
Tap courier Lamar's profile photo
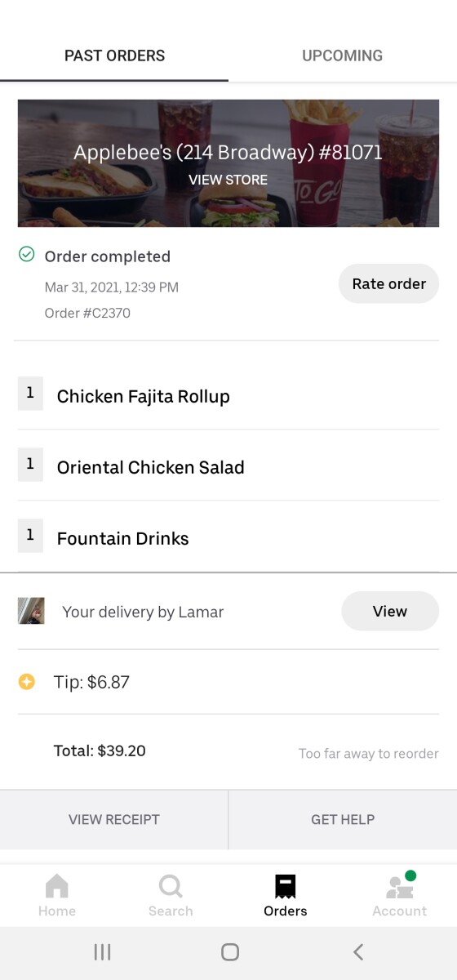pos(31,611)
